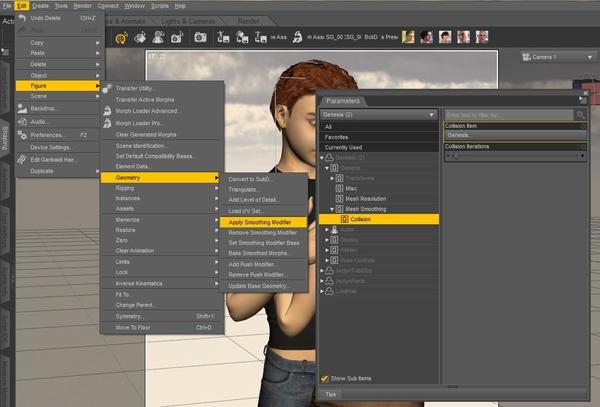Choose Apply Smoothing Modifier menu entry

[x=263, y=222]
